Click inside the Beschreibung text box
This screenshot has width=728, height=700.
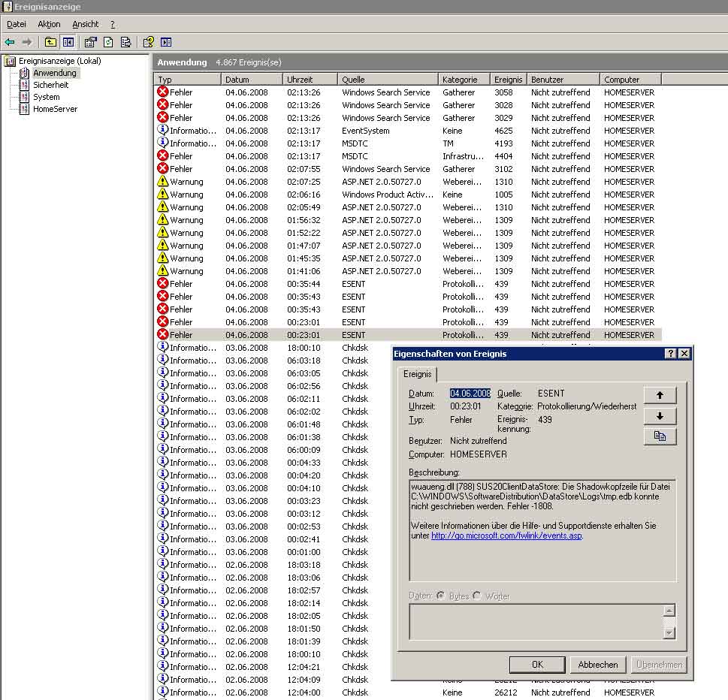tap(542, 530)
